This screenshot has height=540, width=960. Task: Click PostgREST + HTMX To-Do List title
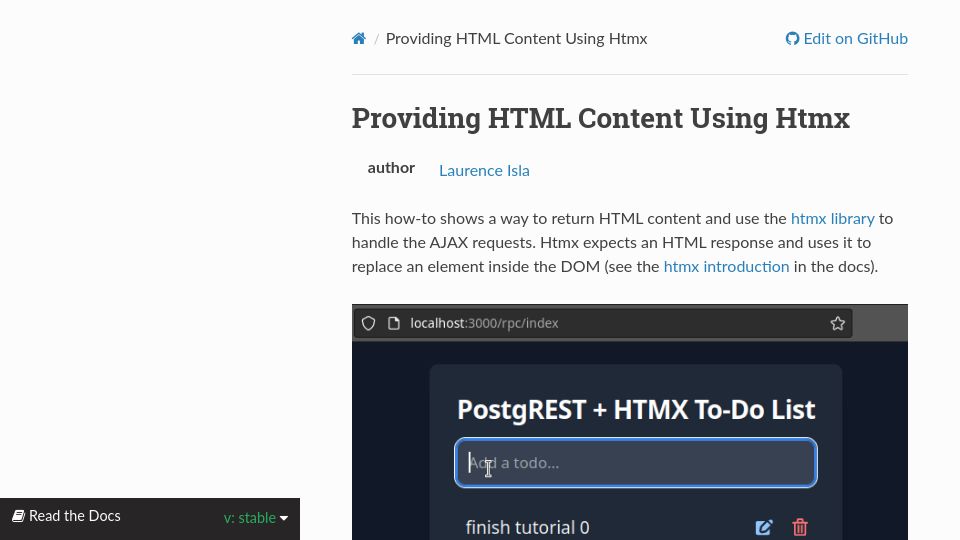[x=636, y=410]
